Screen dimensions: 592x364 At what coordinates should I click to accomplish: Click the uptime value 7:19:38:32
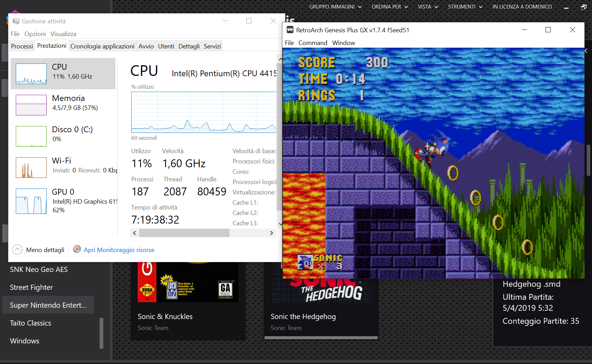[x=155, y=220]
